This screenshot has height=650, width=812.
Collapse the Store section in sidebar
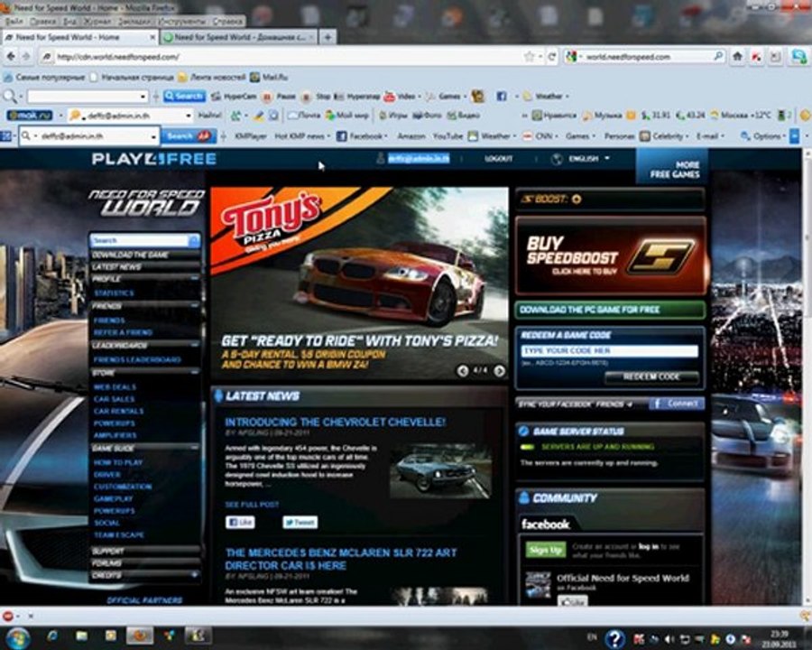pyautogui.click(x=195, y=372)
